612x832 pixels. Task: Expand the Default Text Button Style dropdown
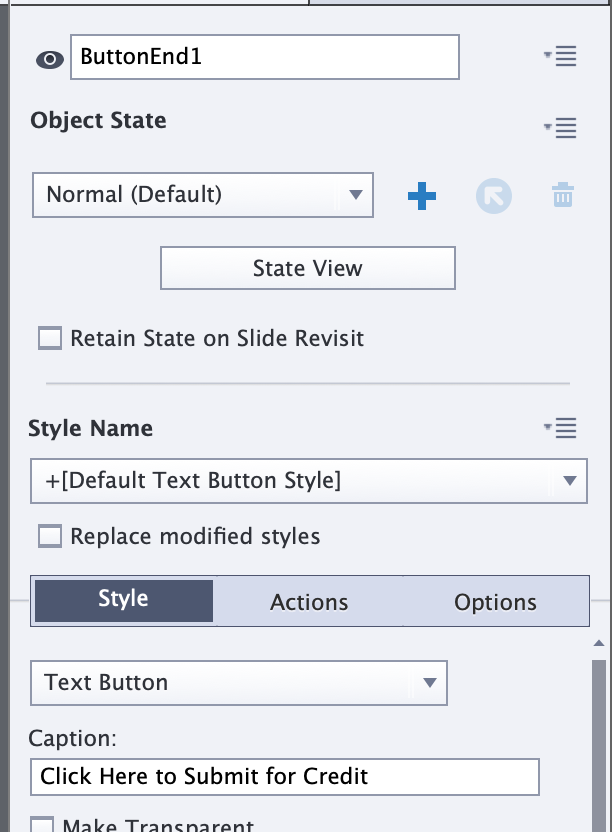(309, 481)
